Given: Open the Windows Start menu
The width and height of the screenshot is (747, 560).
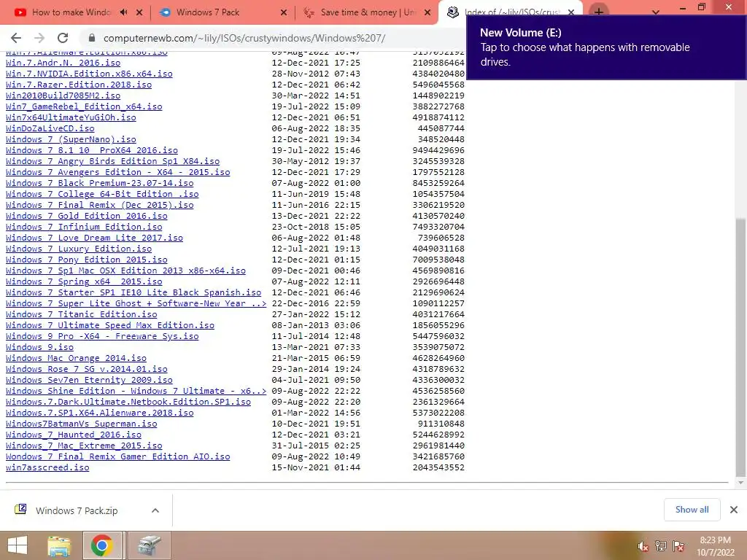Looking at the screenshot, I should pos(18,545).
